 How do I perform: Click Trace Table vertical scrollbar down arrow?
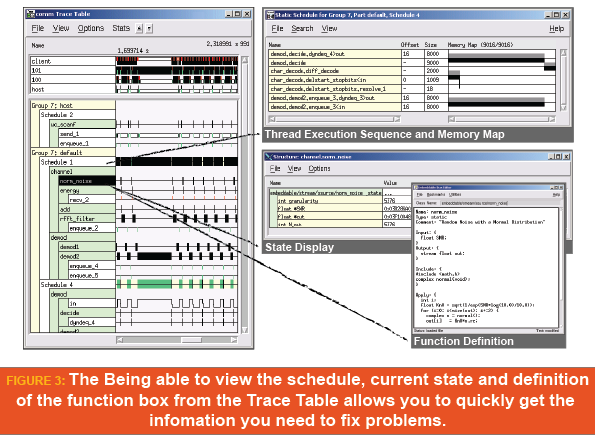[245, 330]
